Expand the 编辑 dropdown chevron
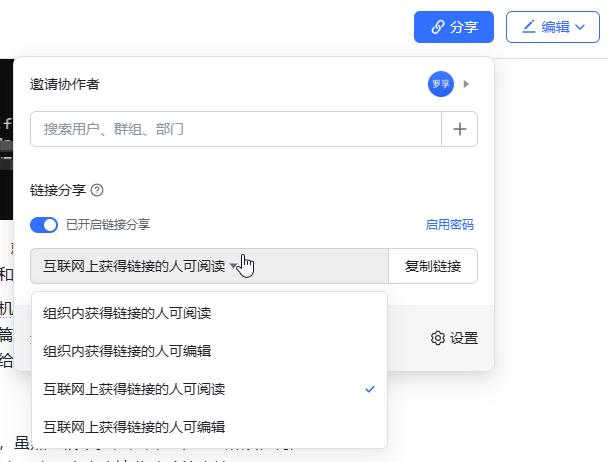Viewport: 608px width, 462px height. click(x=579, y=28)
